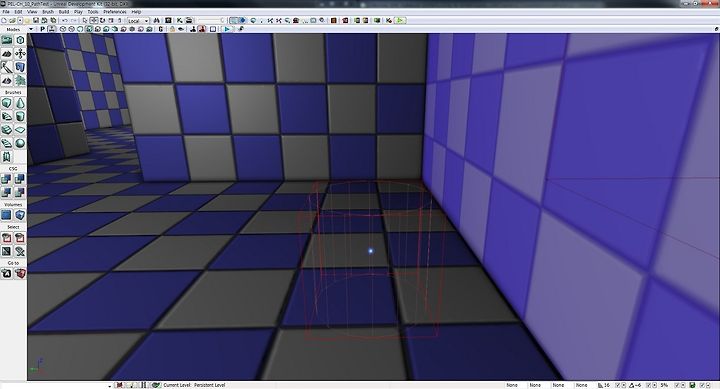Select the Spiral Staircase brush
The width and height of the screenshot is (720, 389).
(6, 143)
